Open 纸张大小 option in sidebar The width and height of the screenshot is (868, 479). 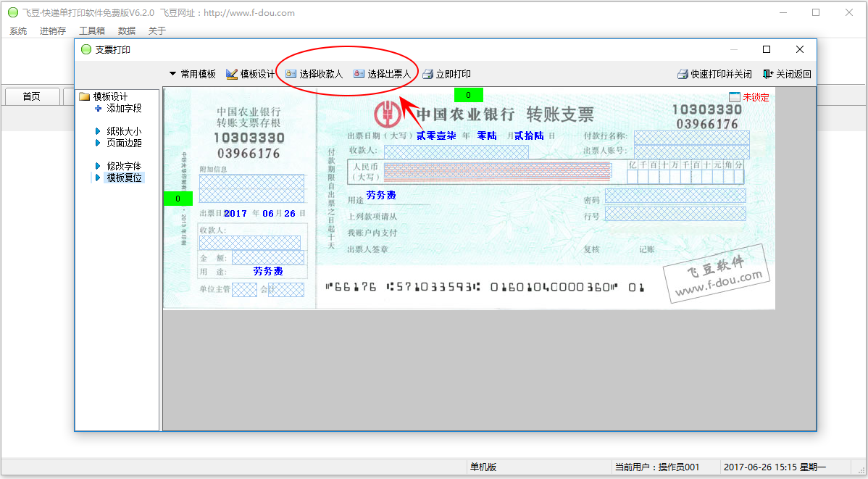tap(124, 131)
